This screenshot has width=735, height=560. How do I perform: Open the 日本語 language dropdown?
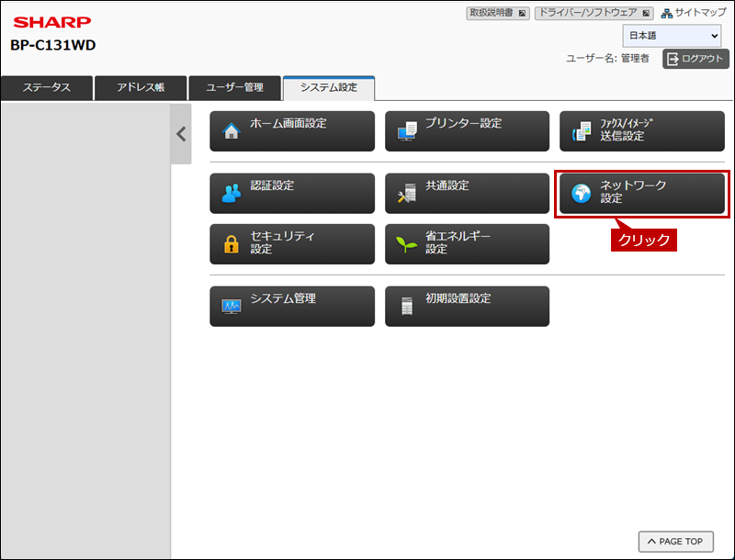(x=672, y=36)
